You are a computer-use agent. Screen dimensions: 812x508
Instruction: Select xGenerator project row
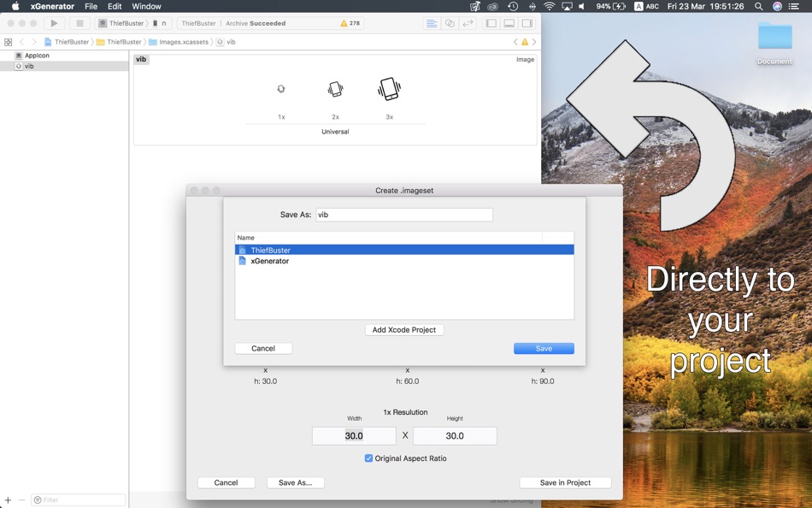coord(404,261)
